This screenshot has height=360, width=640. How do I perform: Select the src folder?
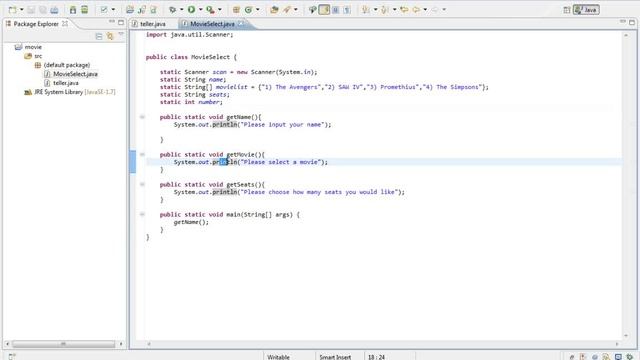(x=33, y=56)
